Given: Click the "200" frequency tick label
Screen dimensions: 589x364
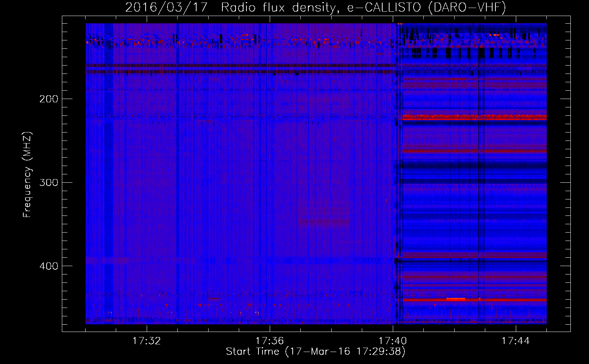Looking at the screenshot, I should click(49, 99).
